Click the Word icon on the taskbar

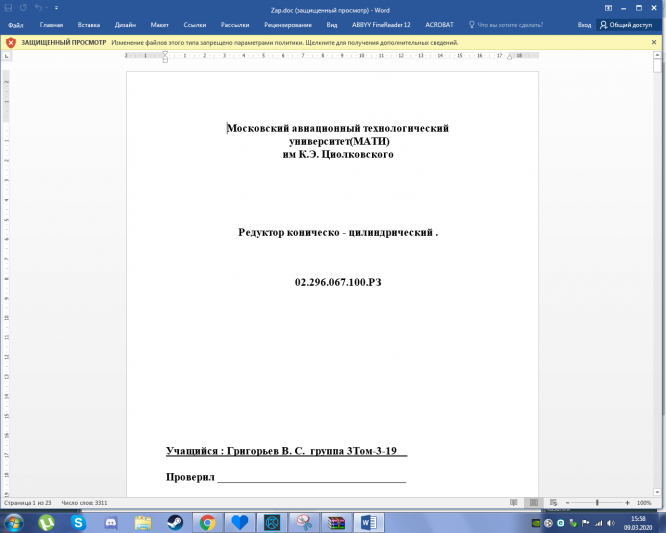[x=369, y=522]
